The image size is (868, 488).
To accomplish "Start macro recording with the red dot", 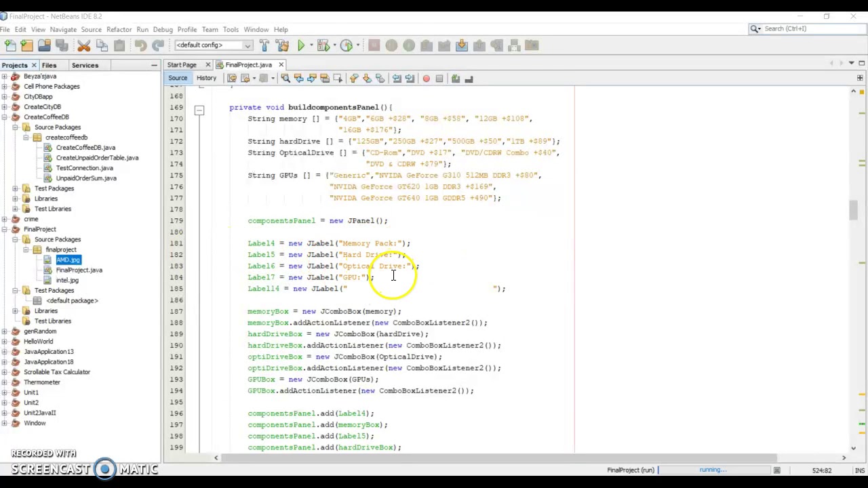I will click(x=426, y=79).
